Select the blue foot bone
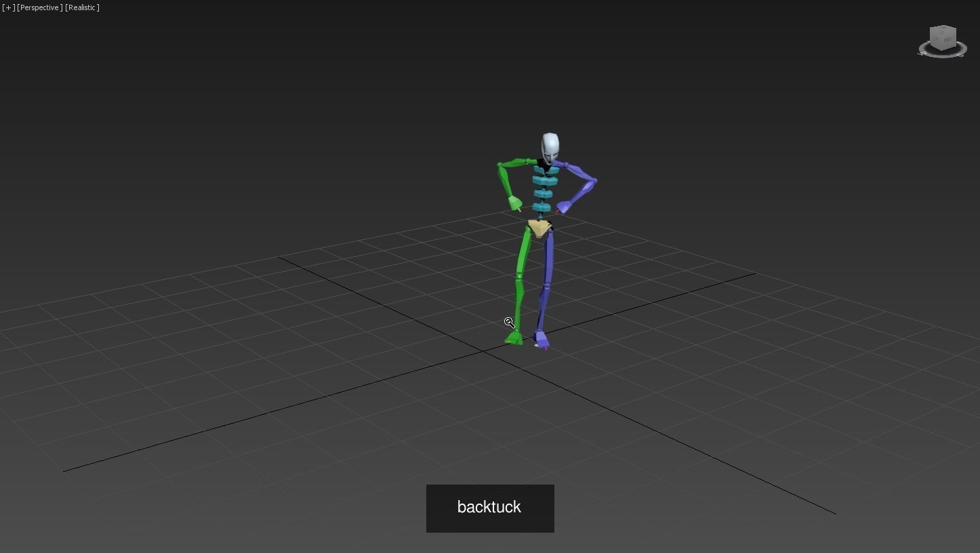Screen dimensions: 980x553 coord(542,339)
